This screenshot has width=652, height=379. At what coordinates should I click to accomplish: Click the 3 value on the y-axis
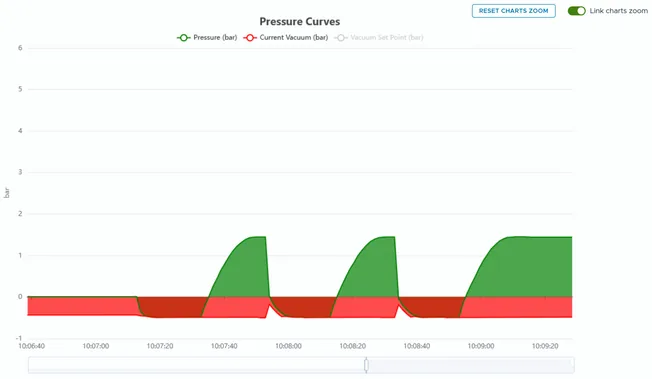click(20, 172)
